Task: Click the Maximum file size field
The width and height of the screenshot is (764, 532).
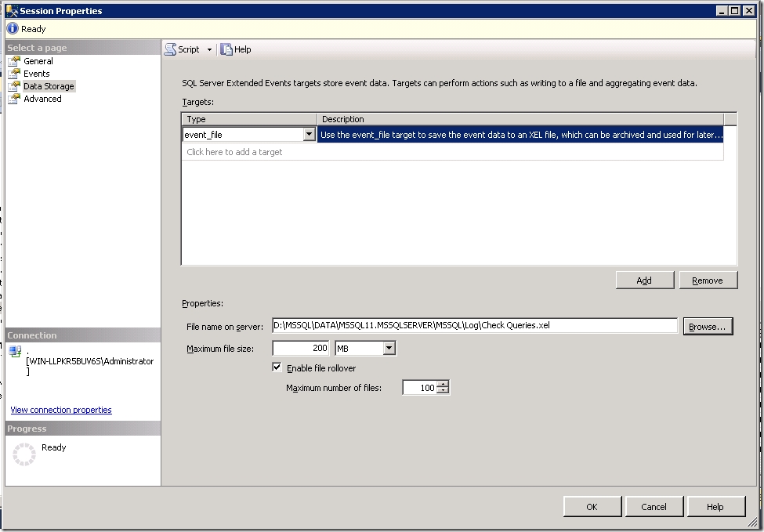Action: coord(300,348)
